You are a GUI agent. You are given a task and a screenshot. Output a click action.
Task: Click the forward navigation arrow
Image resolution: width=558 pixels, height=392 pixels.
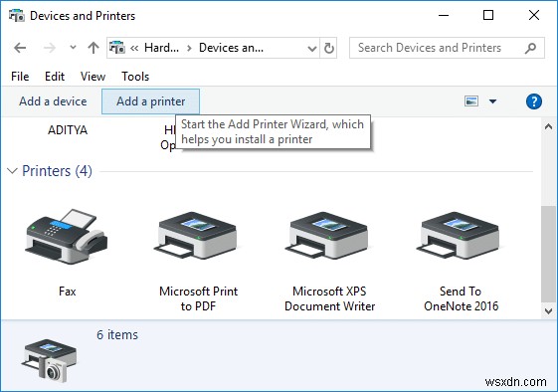50,48
